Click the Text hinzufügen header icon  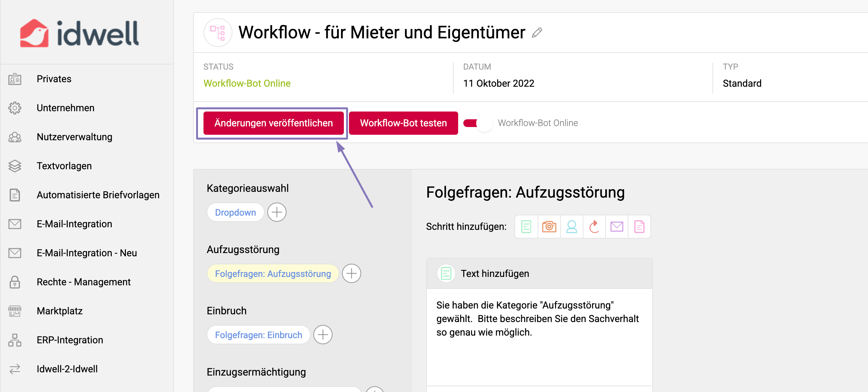tap(446, 273)
